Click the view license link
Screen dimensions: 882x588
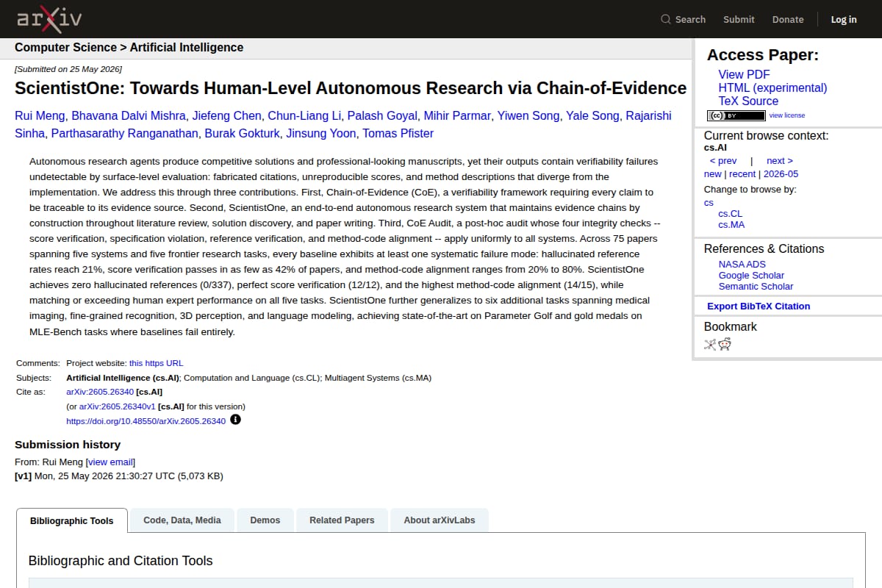click(787, 115)
